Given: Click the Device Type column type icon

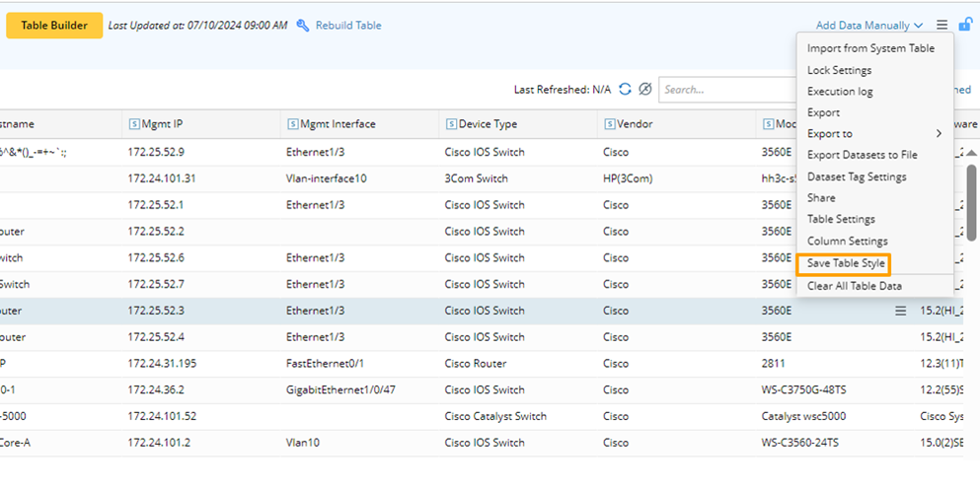Looking at the screenshot, I should [x=451, y=124].
